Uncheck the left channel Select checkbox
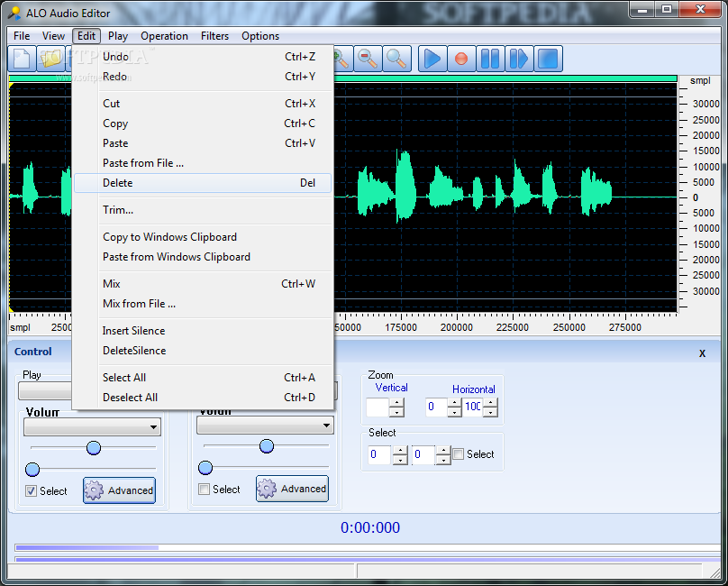Viewport: 728px width, 586px height. (32, 490)
